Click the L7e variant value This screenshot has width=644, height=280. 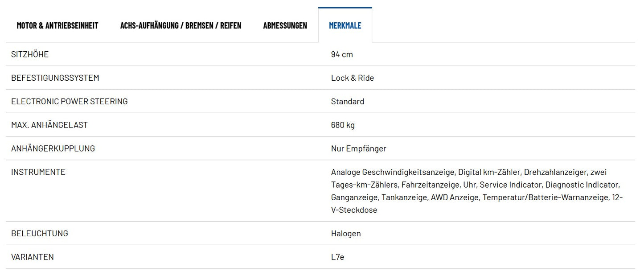[x=337, y=257]
